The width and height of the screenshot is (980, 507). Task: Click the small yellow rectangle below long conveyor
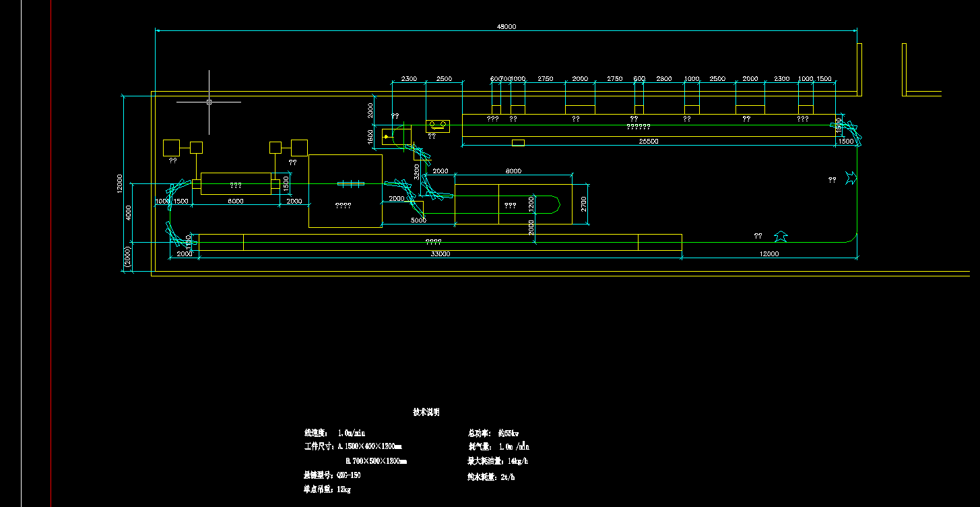(518, 142)
